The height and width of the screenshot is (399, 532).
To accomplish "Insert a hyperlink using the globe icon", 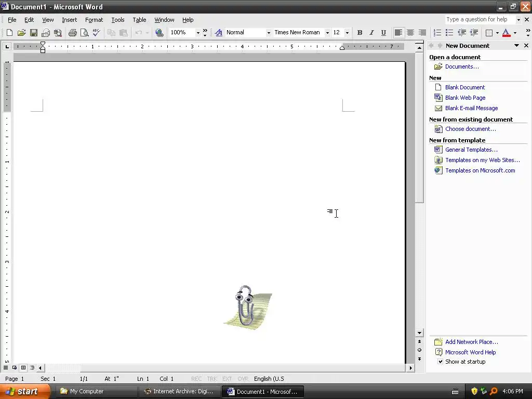I will click(x=159, y=33).
